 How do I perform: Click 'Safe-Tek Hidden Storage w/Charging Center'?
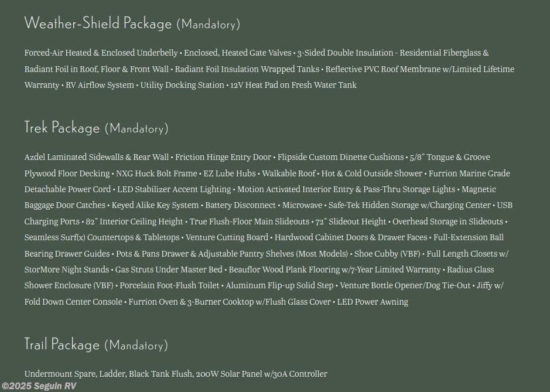pyautogui.click(x=409, y=205)
